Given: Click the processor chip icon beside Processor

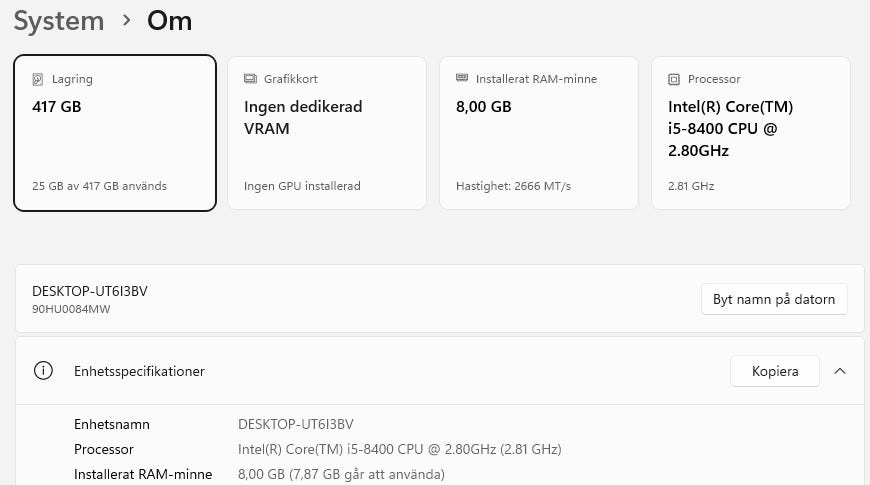Looking at the screenshot, I should 674,79.
